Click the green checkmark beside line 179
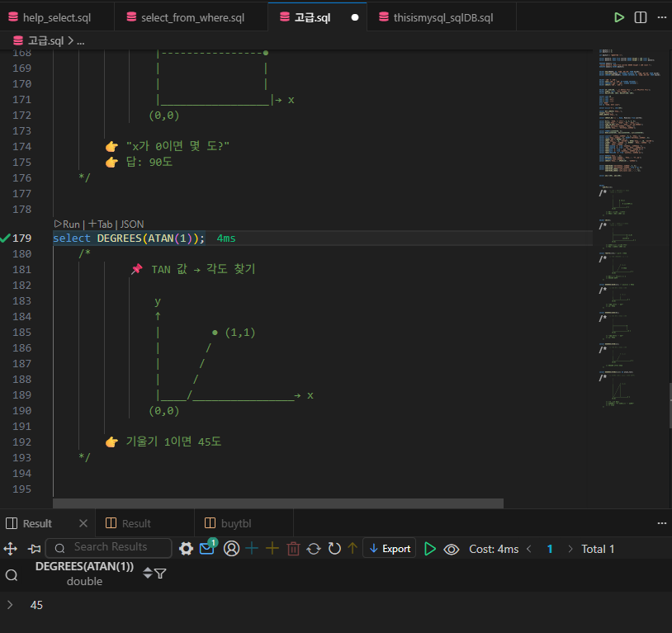Viewport: 672px width, 633px height. [x=5, y=239]
